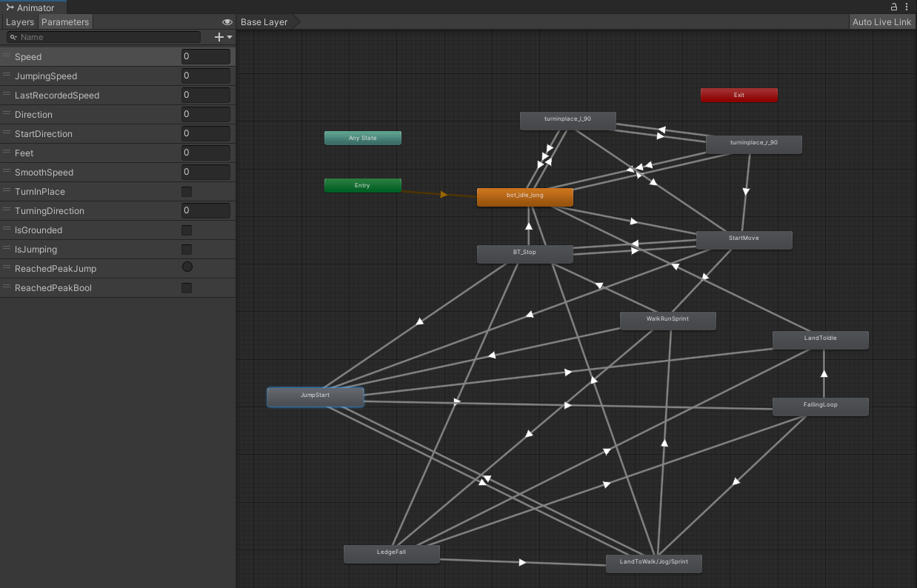Select the Any State node
Screen dimensions: 917x588
[363, 138]
